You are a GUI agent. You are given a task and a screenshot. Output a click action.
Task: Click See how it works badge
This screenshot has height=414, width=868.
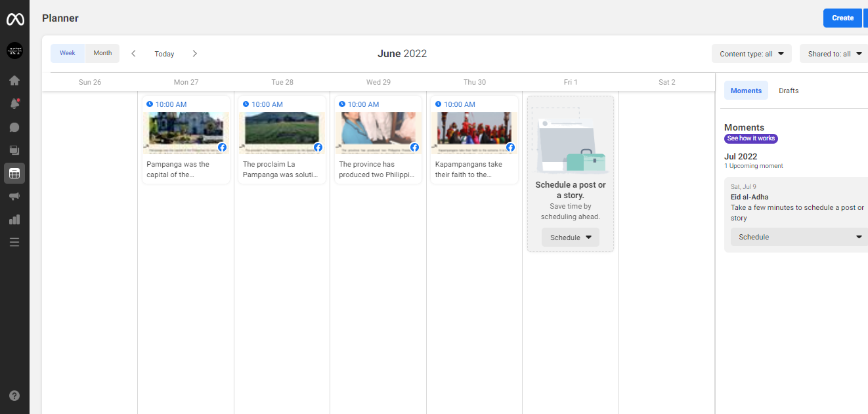tap(751, 138)
